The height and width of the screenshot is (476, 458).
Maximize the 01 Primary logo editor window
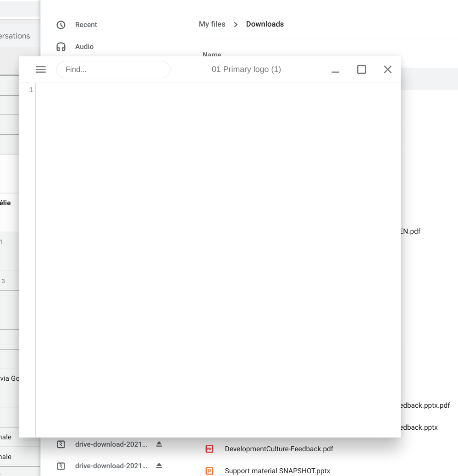click(361, 70)
